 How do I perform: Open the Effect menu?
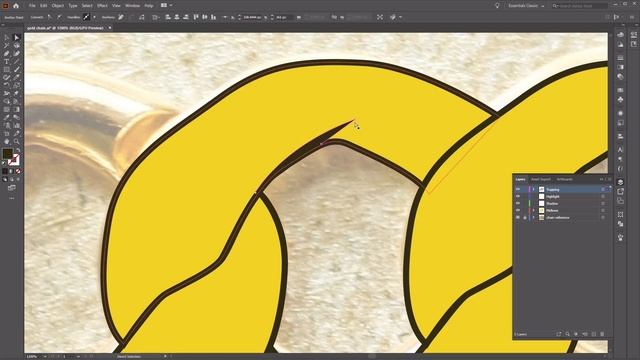click(102, 6)
